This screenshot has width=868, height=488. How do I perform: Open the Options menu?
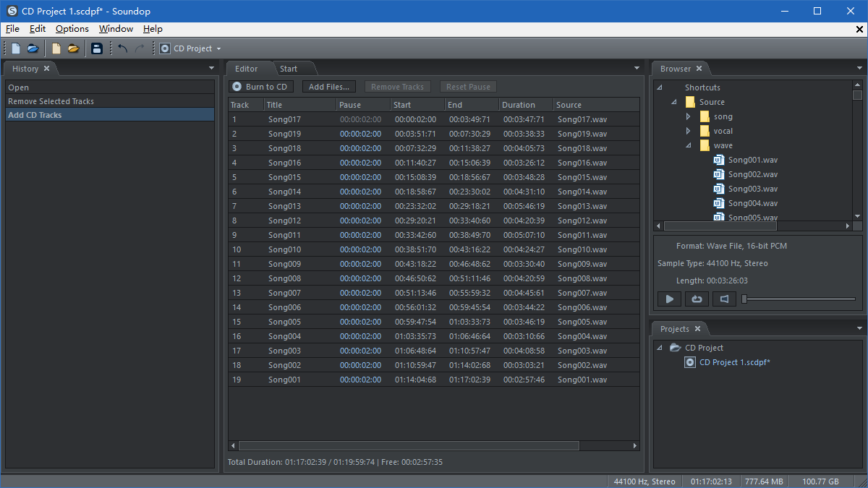(72, 29)
